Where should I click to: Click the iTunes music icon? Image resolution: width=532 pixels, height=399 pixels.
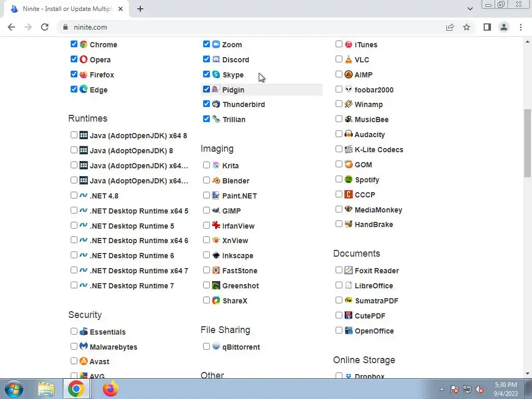tap(349, 44)
